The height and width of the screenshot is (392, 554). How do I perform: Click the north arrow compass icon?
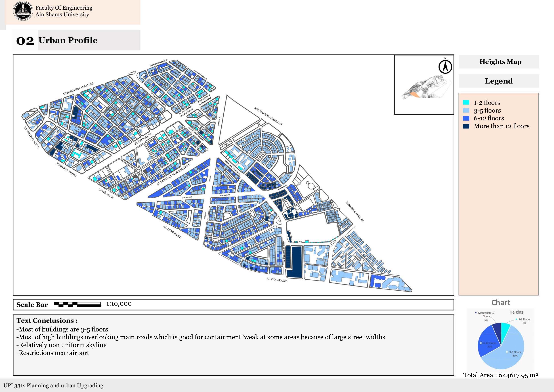click(x=445, y=66)
